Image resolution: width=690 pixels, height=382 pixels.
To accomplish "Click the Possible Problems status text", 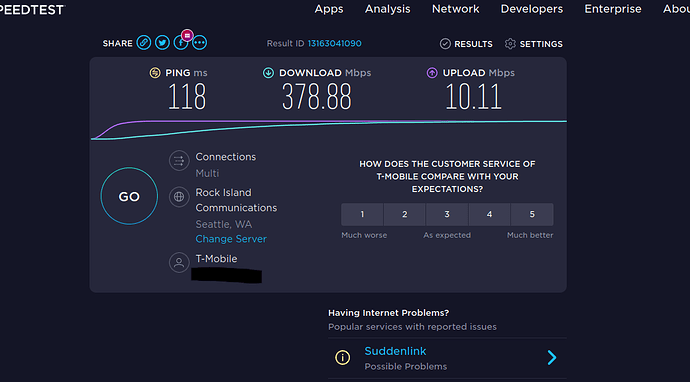I will click(406, 366).
